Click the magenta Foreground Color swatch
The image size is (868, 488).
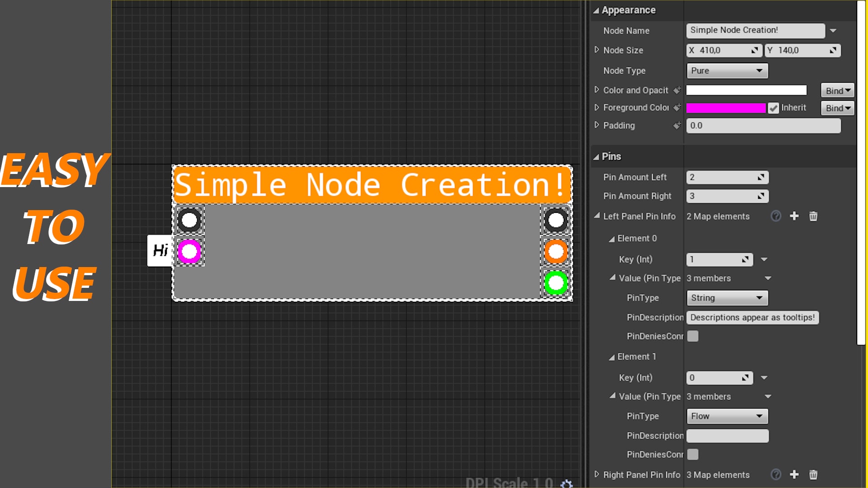point(726,108)
